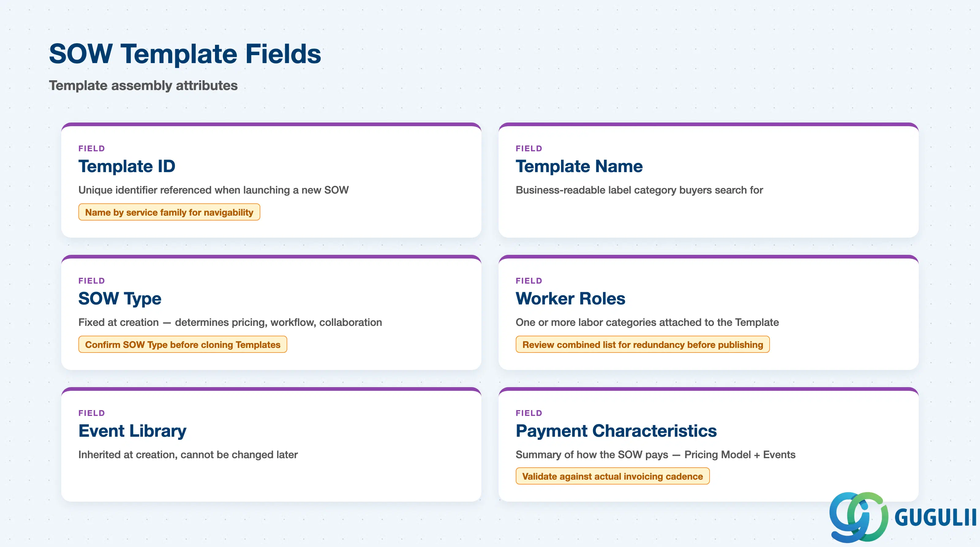Viewport: 980px width, 547px height.
Task: Click 'Unique identifier referenced when launching a new SOW'
Action: [213, 190]
